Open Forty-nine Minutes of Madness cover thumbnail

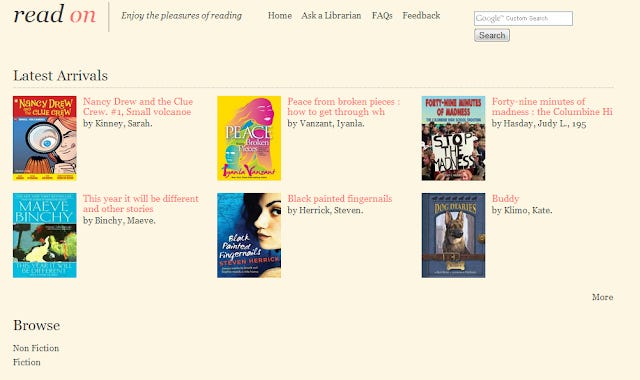[453, 138]
